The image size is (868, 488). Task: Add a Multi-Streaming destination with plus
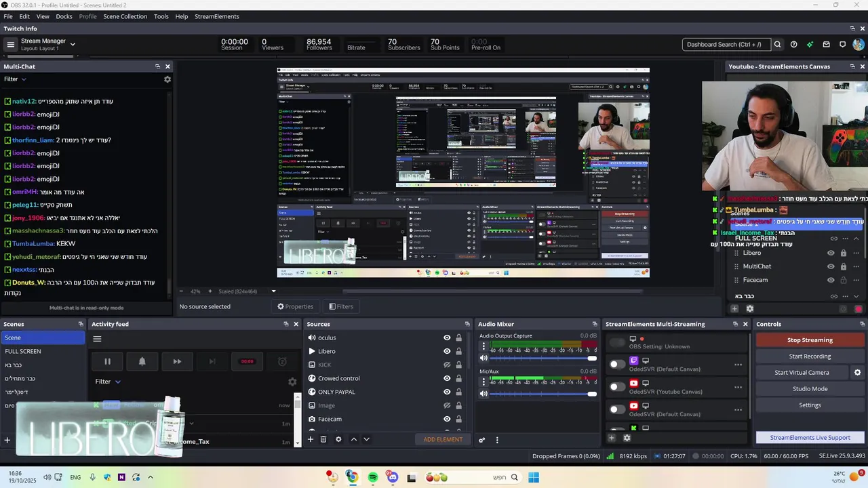point(611,438)
